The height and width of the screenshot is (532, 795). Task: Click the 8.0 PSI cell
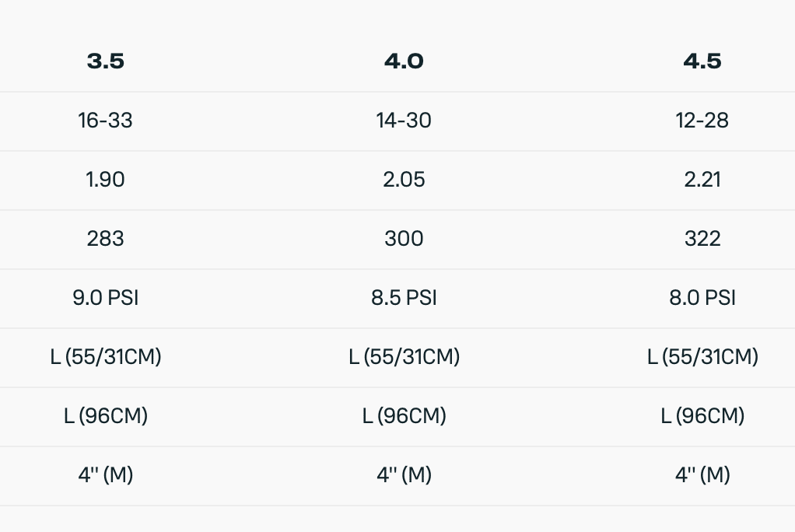click(702, 298)
